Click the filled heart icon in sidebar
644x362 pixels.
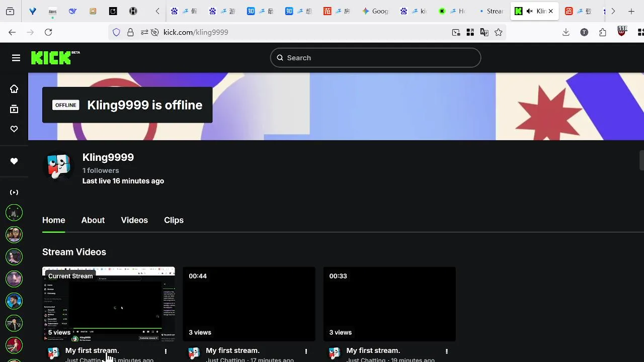coord(14,161)
